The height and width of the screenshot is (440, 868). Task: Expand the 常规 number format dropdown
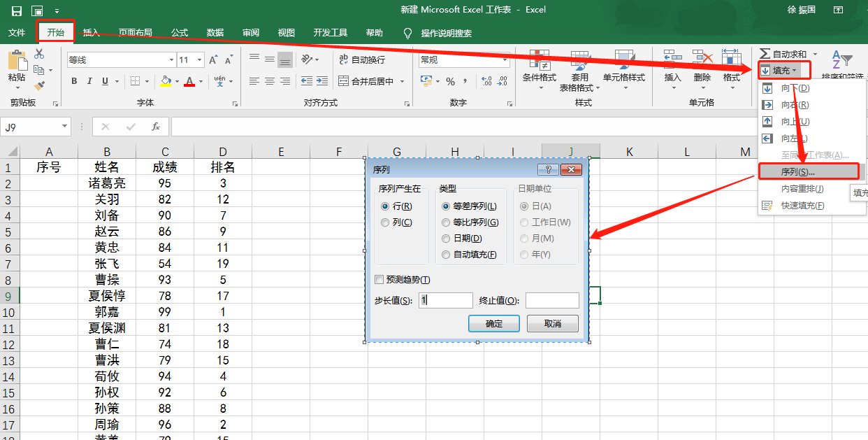pyautogui.click(x=505, y=60)
